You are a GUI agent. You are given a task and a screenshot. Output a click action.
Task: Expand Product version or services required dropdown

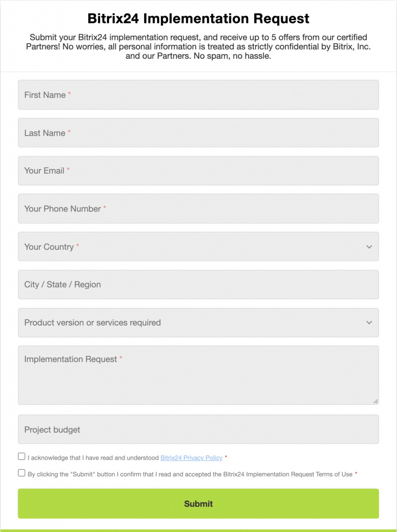pos(192,323)
